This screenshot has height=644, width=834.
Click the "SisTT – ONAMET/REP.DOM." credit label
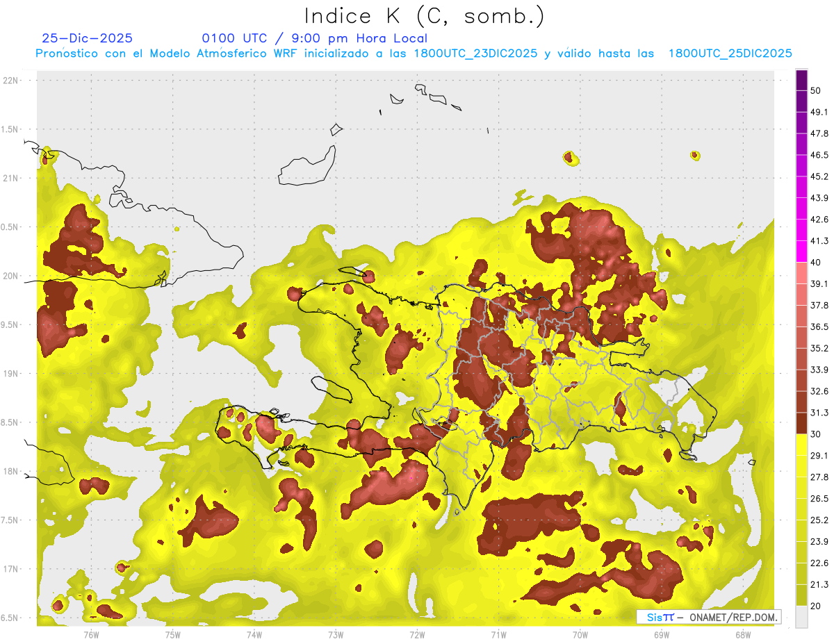[709, 617]
